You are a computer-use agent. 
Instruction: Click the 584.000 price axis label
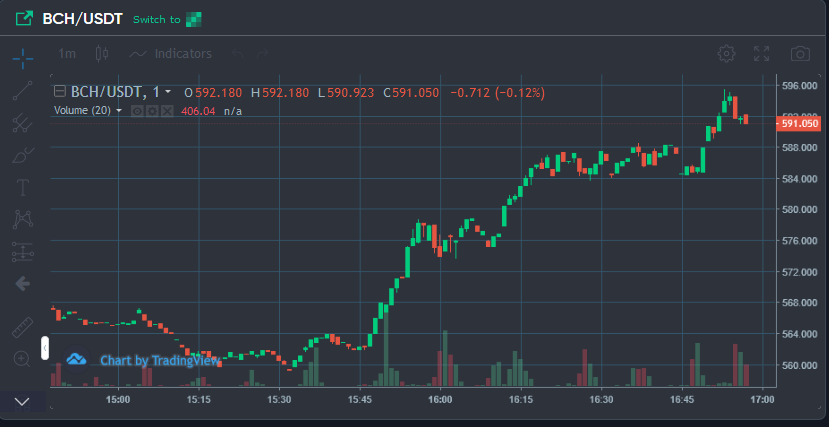coord(802,179)
